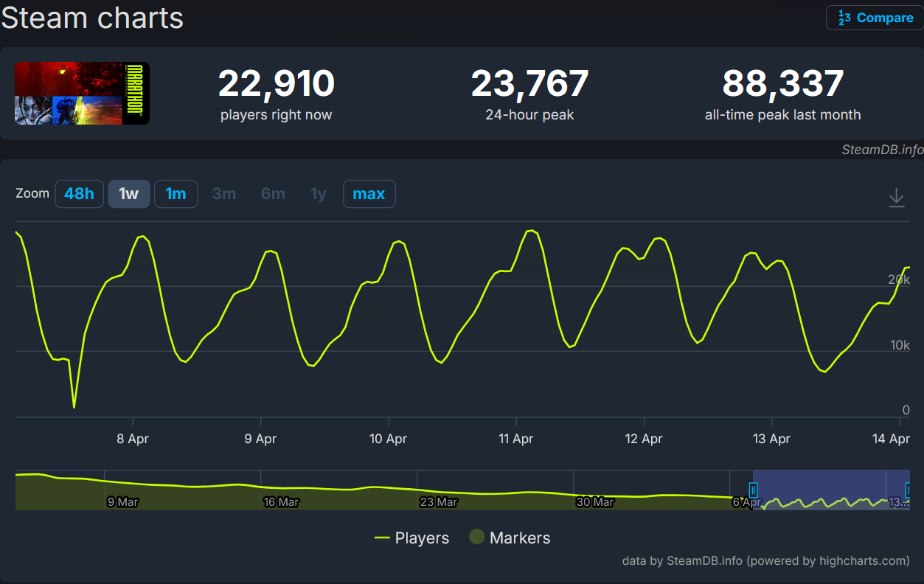Choose the 3m zoom option
Screen dimensions: 924x584
(224, 194)
